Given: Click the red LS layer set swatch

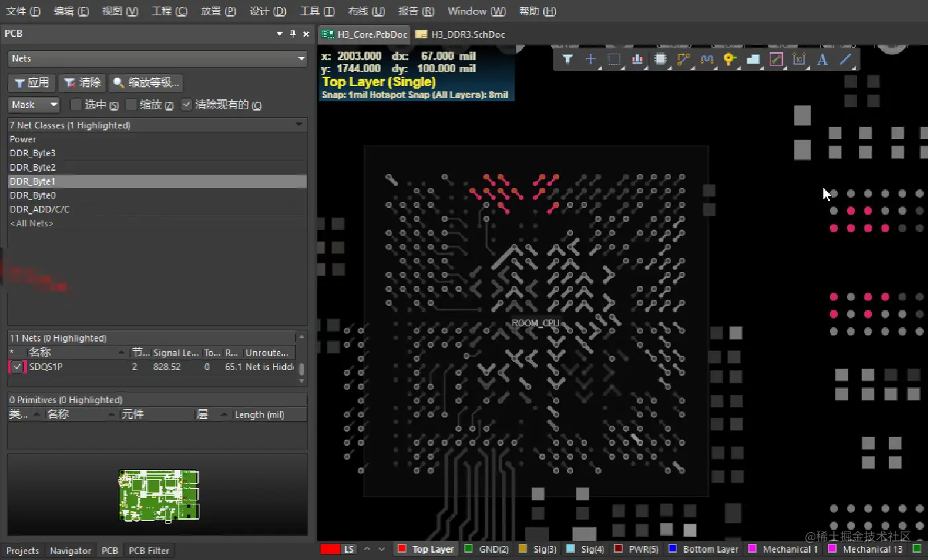Looking at the screenshot, I should point(330,549).
